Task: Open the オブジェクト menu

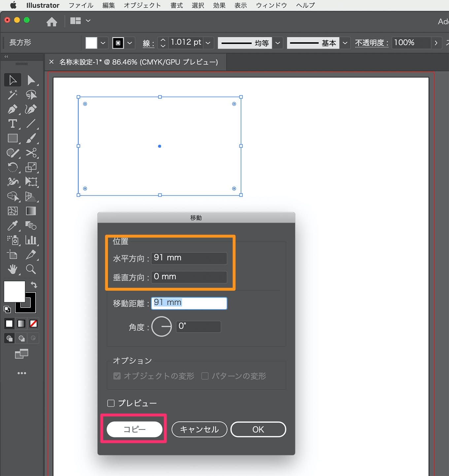Action: [x=142, y=5]
